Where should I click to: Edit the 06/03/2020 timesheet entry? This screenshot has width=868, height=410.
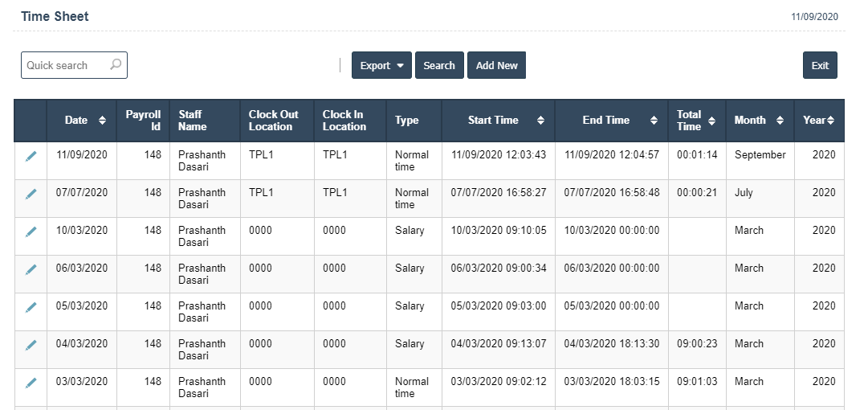[31, 269]
